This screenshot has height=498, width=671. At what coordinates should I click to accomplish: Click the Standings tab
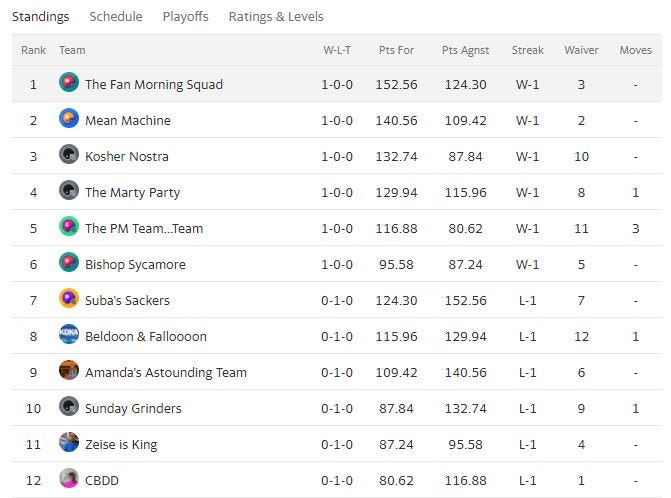coord(41,17)
